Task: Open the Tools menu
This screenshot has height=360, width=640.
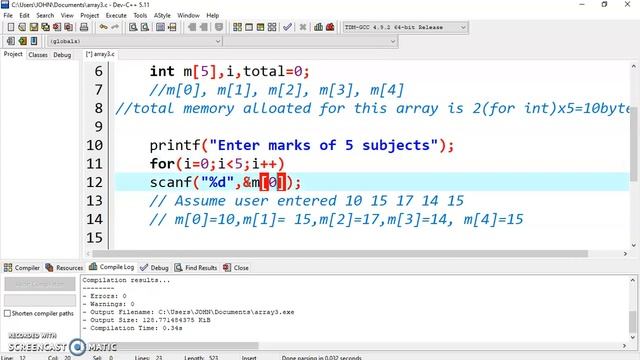Action: pos(140,16)
